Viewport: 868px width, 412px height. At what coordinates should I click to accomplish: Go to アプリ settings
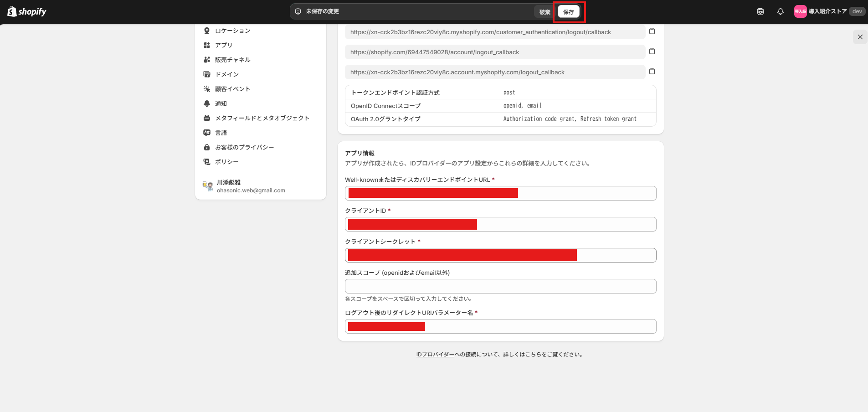pos(223,45)
